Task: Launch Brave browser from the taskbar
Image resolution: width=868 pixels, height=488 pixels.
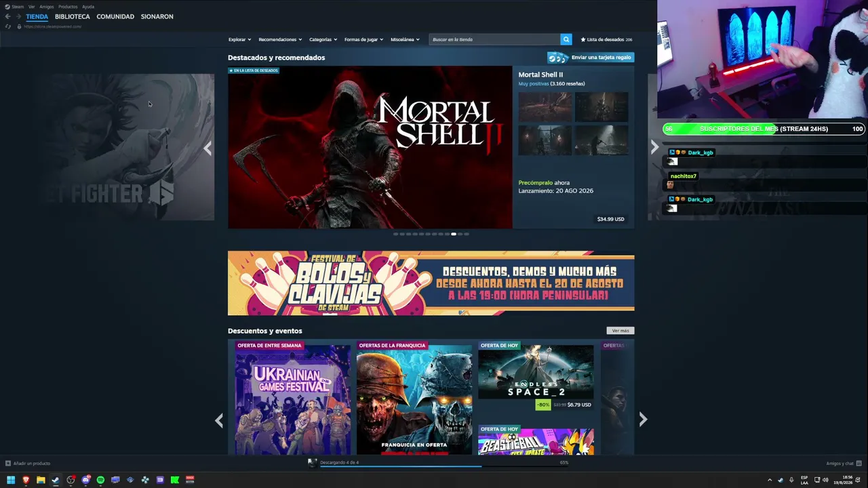Action: click(x=26, y=480)
